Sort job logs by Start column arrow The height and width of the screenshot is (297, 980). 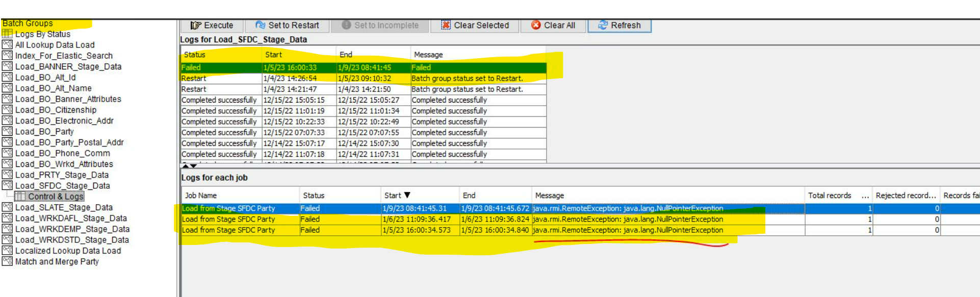(407, 195)
